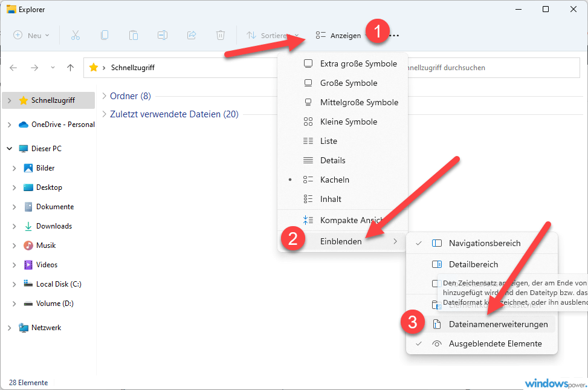Select the Liste view option
Image resolution: width=588 pixels, height=390 pixels.
point(343,141)
